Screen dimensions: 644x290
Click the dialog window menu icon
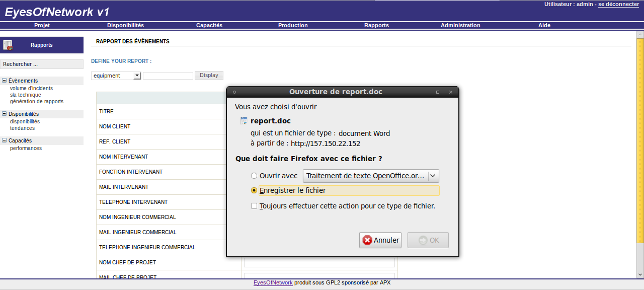(234, 92)
